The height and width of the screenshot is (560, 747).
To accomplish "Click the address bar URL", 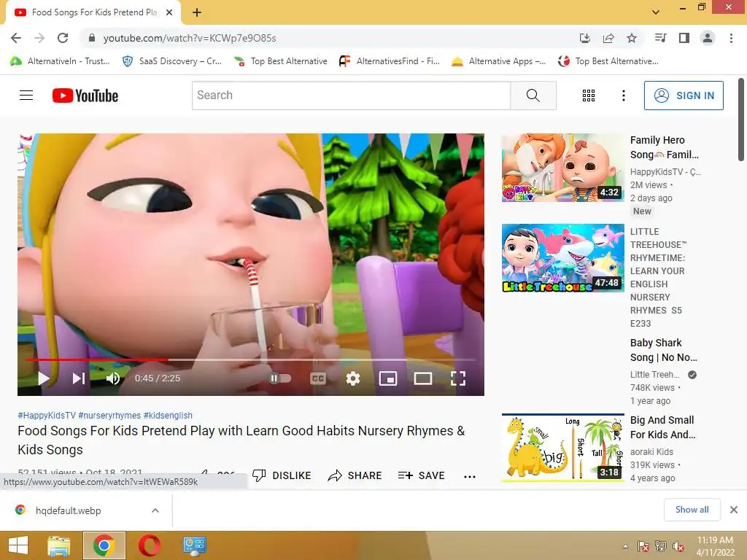I will (x=190, y=38).
